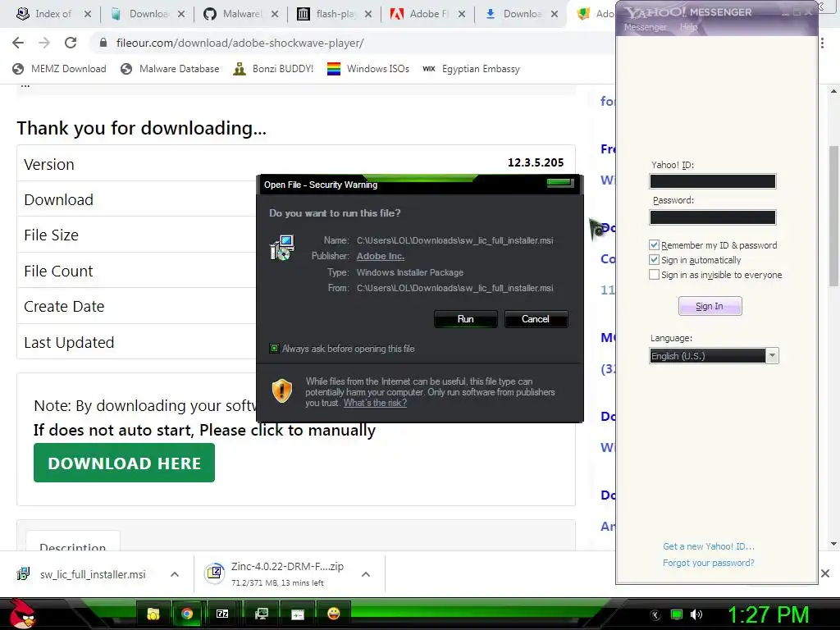Click the 1:27 PM clock
The width and height of the screenshot is (840, 630).
click(x=768, y=614)
